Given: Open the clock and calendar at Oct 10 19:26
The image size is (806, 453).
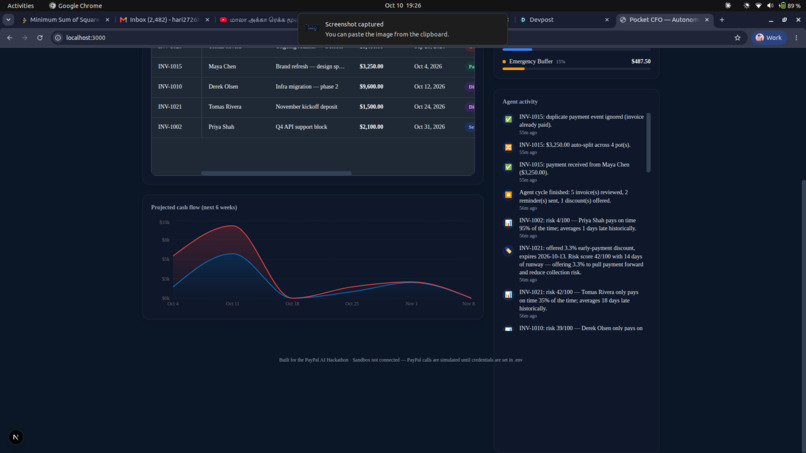Looking at the screenshot, I should point(402,6).
